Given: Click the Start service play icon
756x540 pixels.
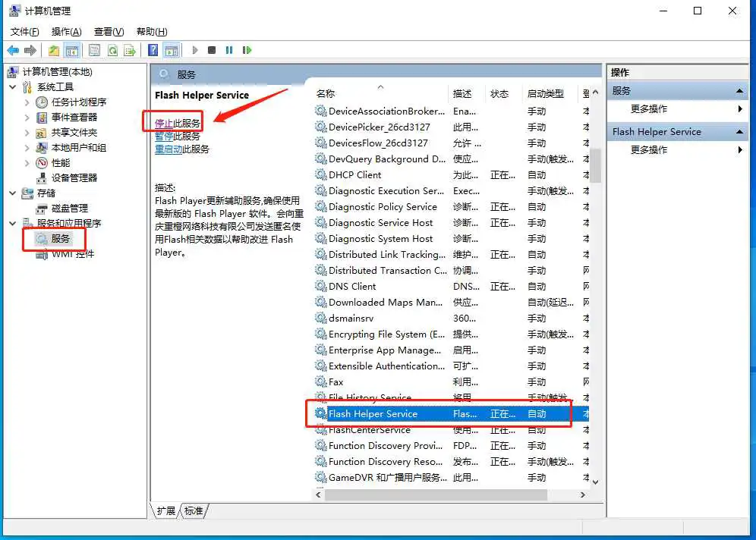Looking at the screenshot, I should pyautogui.click(x=195, y=50).
